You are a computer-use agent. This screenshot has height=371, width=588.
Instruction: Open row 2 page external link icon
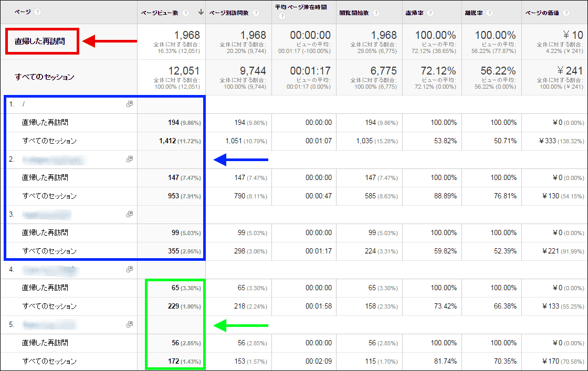coord(129,159)
